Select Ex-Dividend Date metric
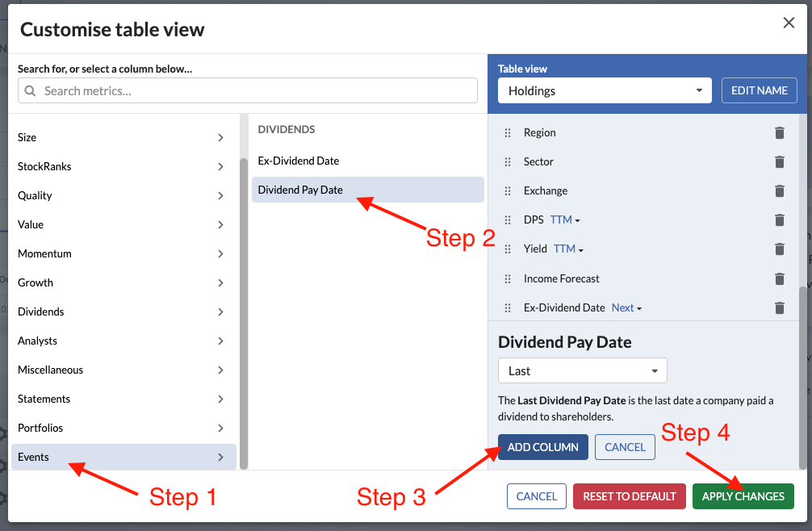The width and height of the screenshot is (812, 531). tap(299, 161)
